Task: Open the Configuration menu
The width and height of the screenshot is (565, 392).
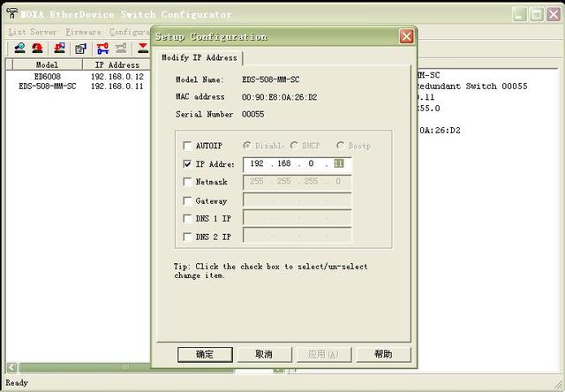Action: click(130, 32)
